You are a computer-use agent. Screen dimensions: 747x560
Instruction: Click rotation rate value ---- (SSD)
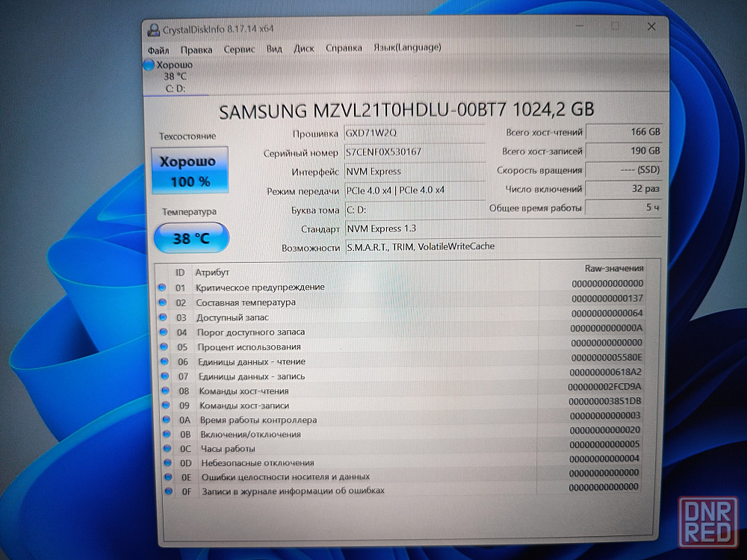click(624, 170)
